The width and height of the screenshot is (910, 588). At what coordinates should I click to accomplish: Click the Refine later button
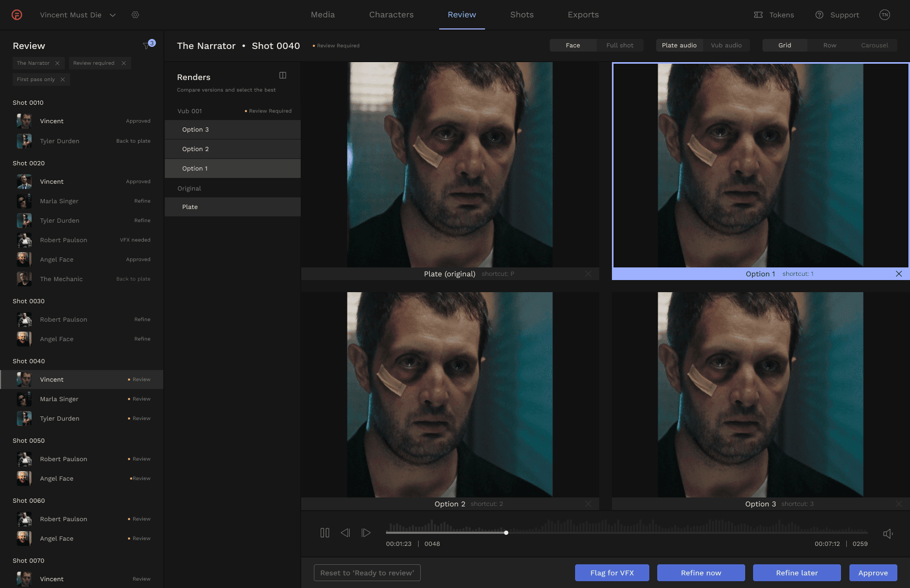pos(797,573)
